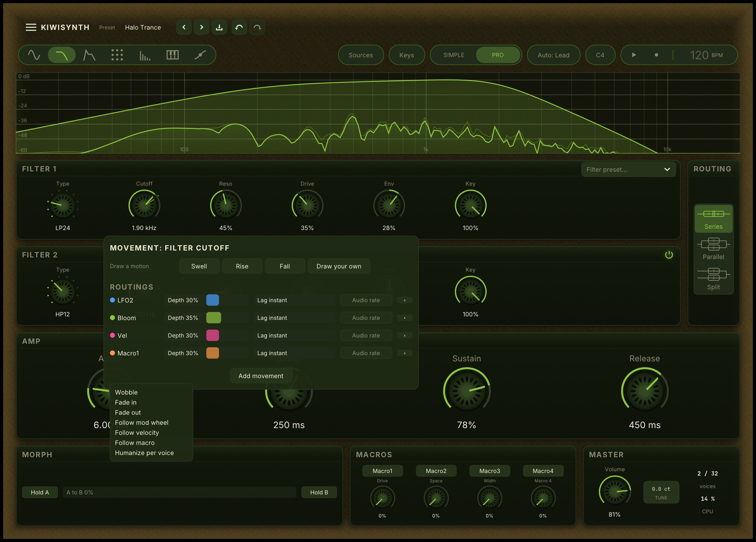This screenshot has height=542, width=756.
Task: Select Series routing mode
Action: 713,219
